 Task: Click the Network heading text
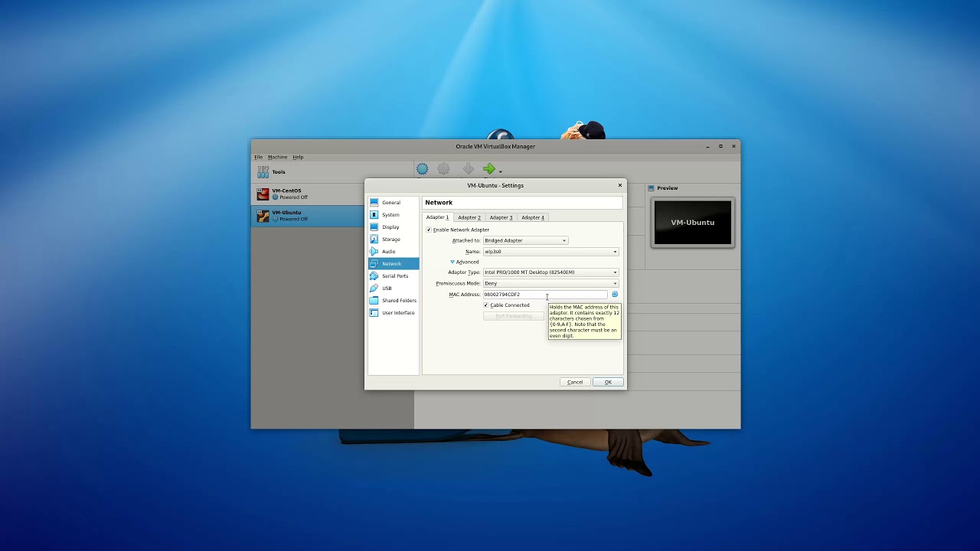tap(439, 203)
